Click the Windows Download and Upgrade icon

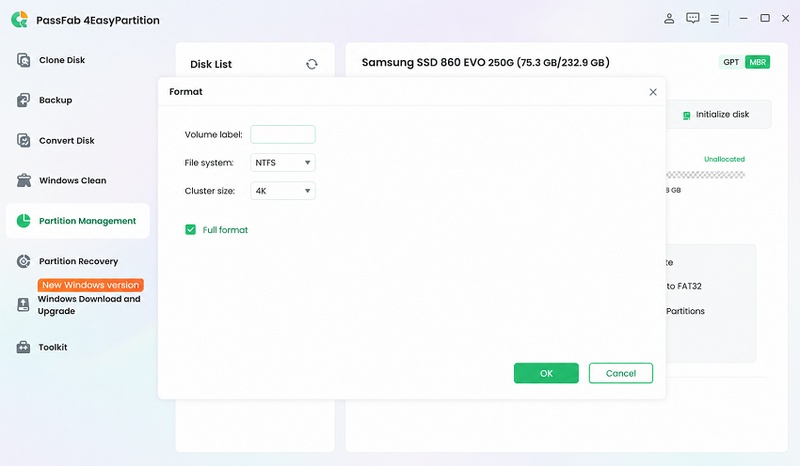23,305
